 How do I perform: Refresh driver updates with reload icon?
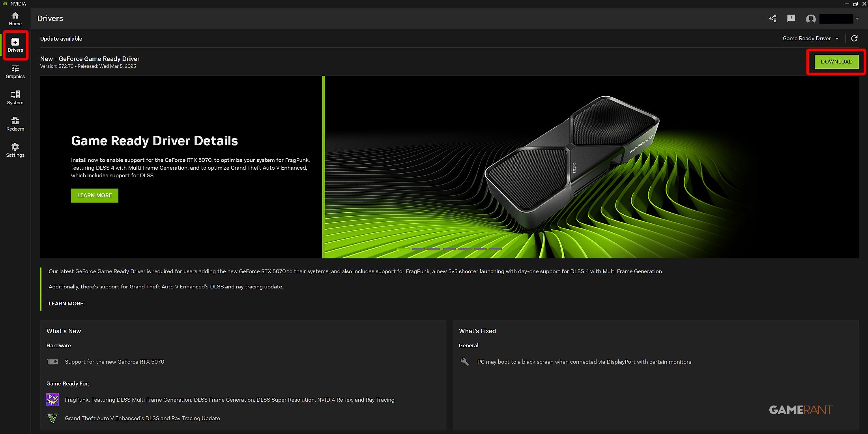tap(855, 38)
